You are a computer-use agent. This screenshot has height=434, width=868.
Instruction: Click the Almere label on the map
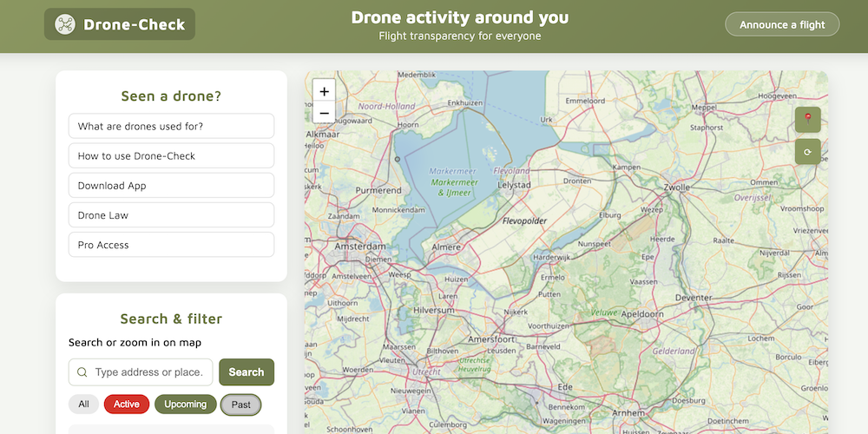point(445,247)
